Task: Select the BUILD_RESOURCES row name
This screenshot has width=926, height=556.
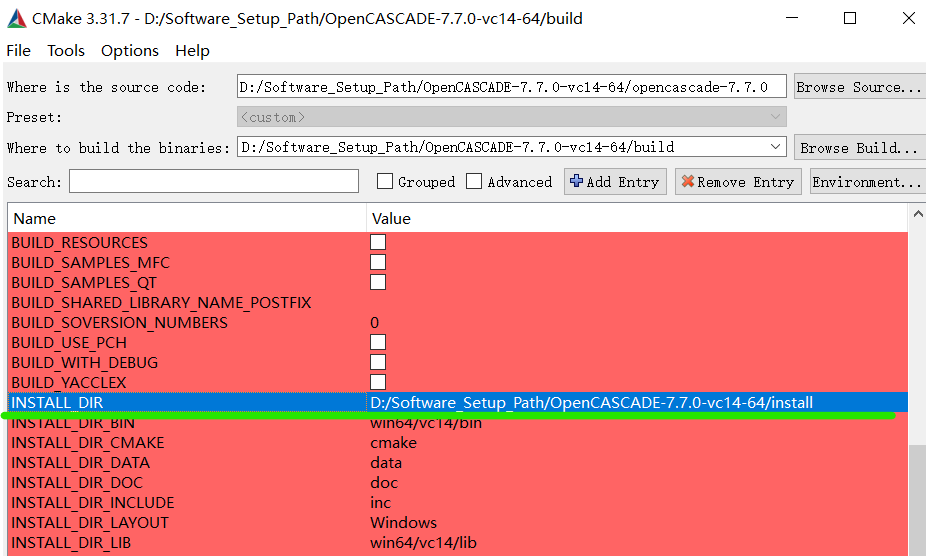Action: pyautogui.click(x=79, y=242)
